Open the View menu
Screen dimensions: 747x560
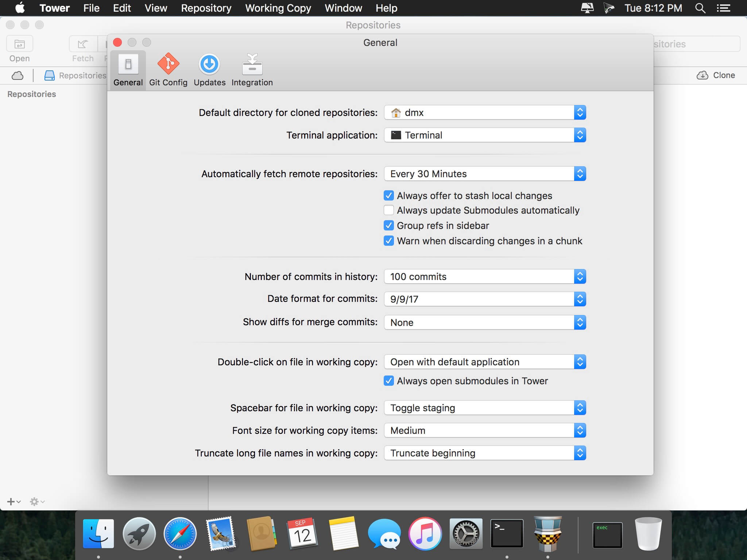pos(156,8)
